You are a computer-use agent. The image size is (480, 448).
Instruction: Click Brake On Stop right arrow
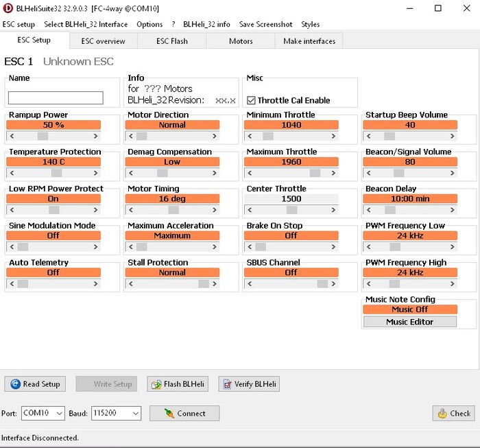333,247
